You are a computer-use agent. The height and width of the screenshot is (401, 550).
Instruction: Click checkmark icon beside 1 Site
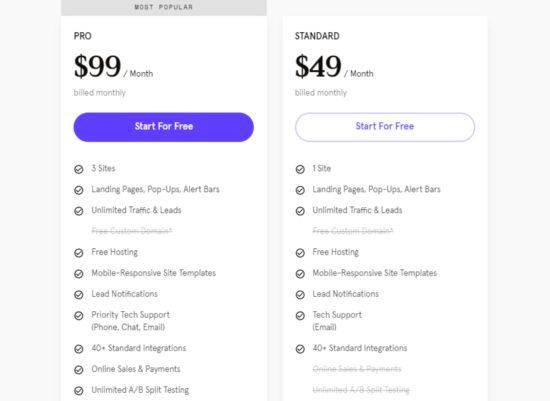300,169
